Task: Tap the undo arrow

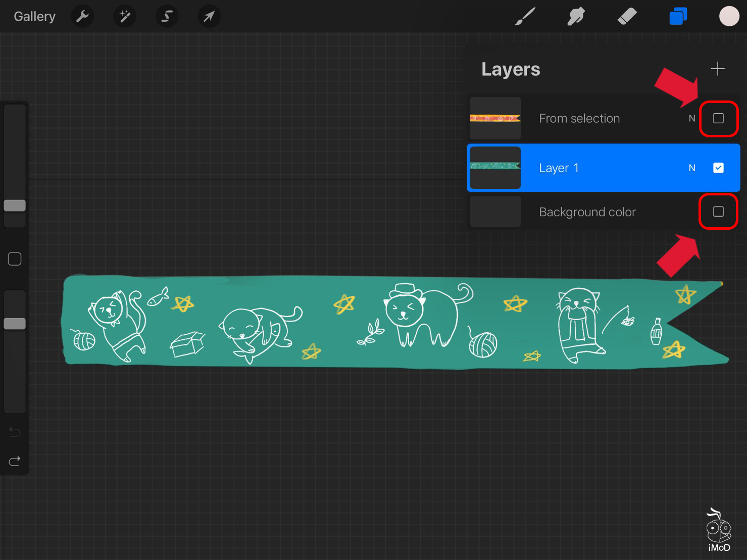Action: point(14,432)
